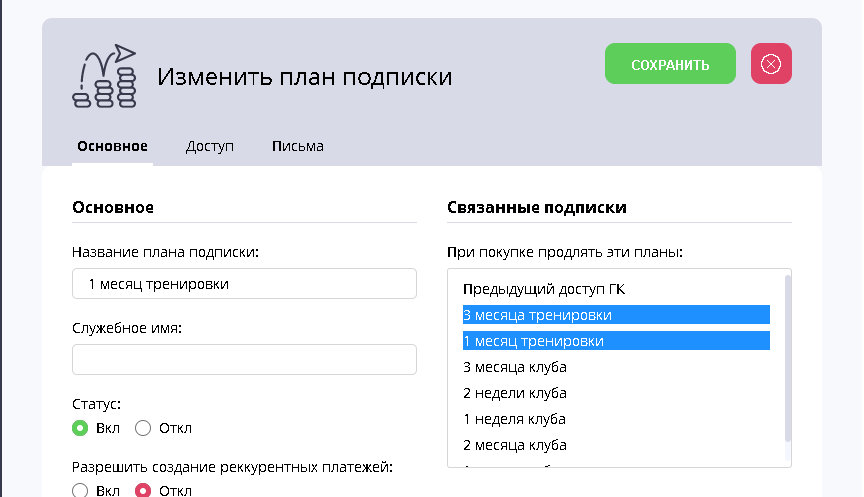This screenshot has height=497, width=864.
Task: Select 2 месяца клуба in list
Action: coord(616,445)
